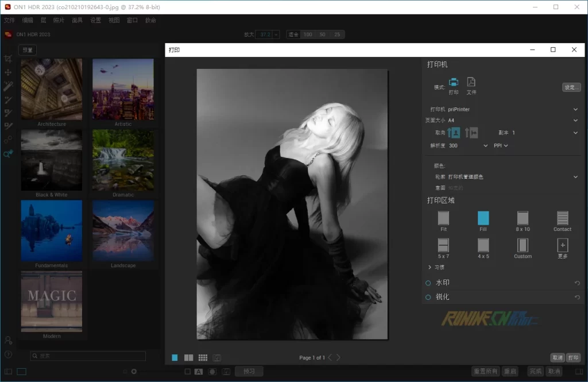Set landscape page orientation
Image resolution: width=588 pixels, height=382 pixels.
(x=471, y=133)
